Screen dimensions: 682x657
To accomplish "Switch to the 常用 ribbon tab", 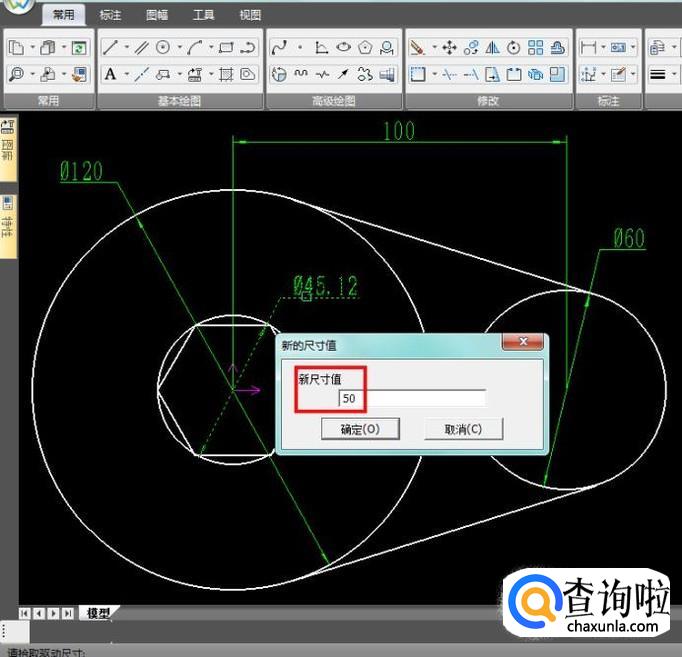I will click(x=64, y=15).
